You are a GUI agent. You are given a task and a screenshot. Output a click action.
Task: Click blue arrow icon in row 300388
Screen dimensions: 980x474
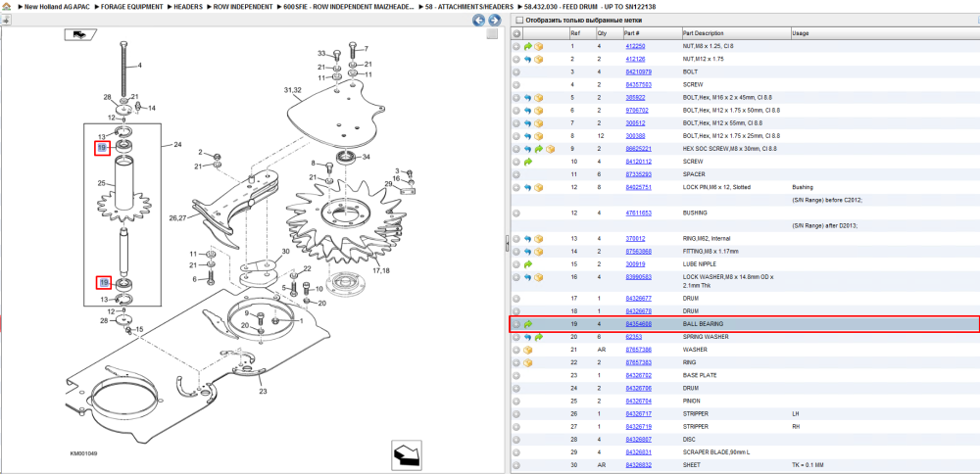[528, 136]
